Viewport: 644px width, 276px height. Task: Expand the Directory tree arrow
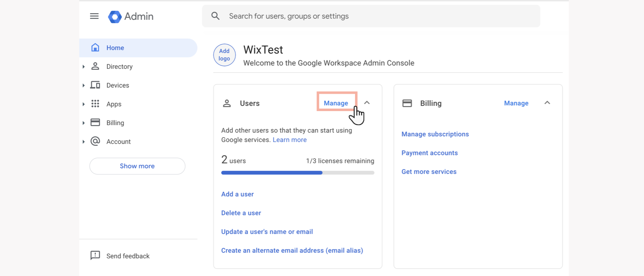point(83,66)
